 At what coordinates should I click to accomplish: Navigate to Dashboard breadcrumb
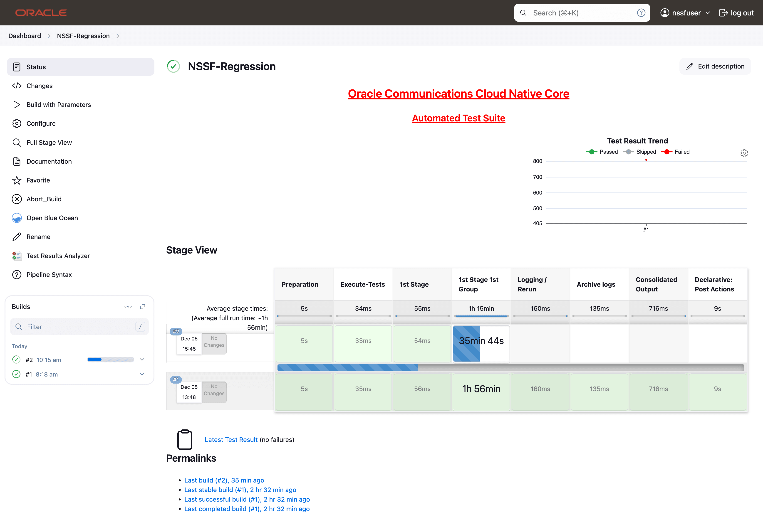25,36
